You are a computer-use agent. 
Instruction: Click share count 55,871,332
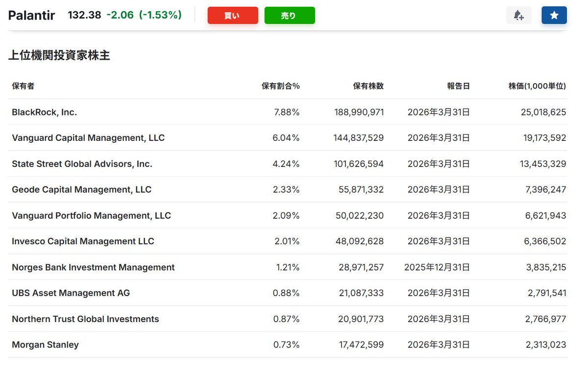click(x=361, y=190)
